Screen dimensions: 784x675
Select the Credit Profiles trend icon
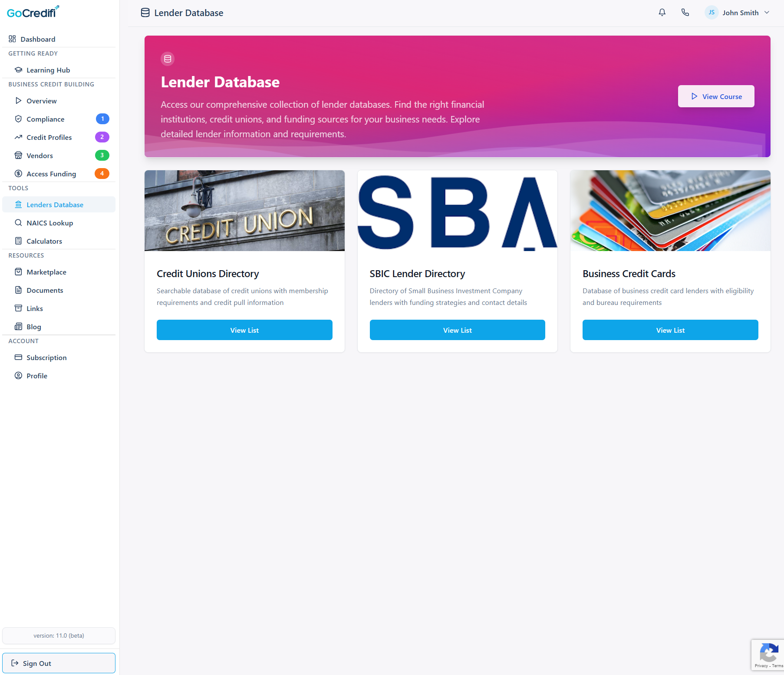click(18, 137)
